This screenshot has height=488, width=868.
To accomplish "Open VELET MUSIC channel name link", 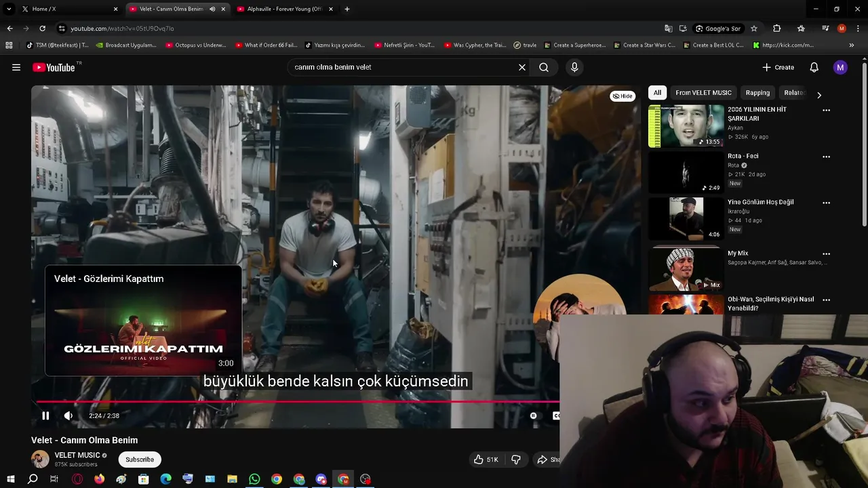I will pos(77,455).
